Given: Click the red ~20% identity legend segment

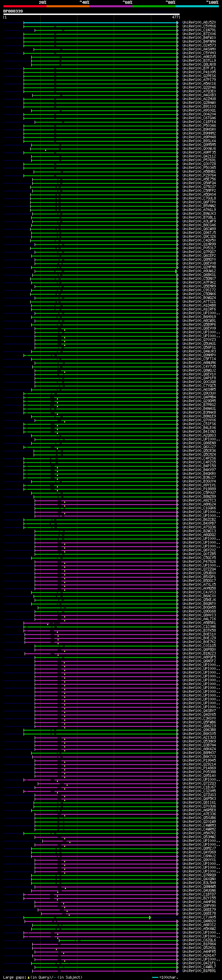Looking at the screenshot, I should click(x=25, y=6).
